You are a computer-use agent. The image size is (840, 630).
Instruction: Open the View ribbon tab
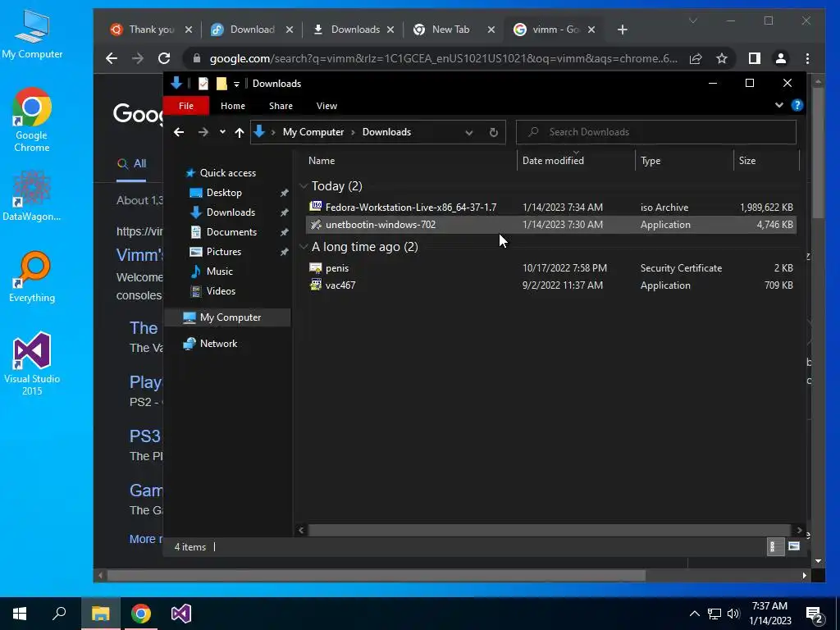[326, 106]
